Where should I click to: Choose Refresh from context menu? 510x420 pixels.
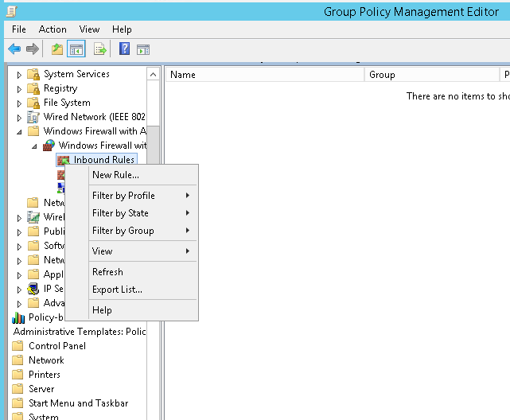142,272
